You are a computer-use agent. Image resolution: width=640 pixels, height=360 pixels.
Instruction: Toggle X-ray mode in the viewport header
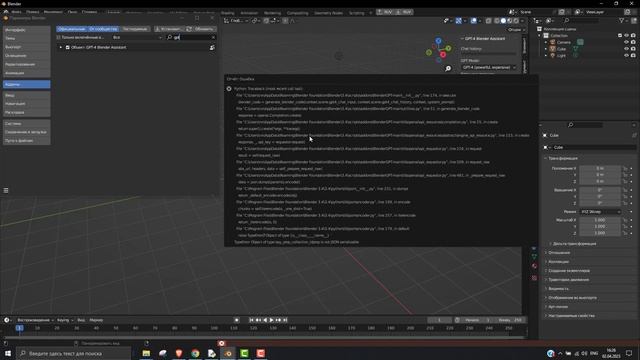pyautogui.click(x=489, y=20)
